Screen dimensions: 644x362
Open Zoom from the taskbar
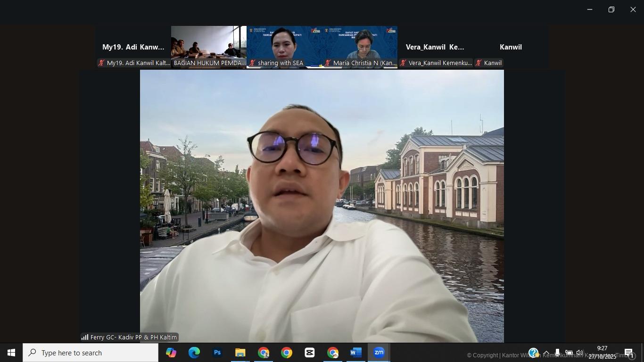(x=379, y=353)
